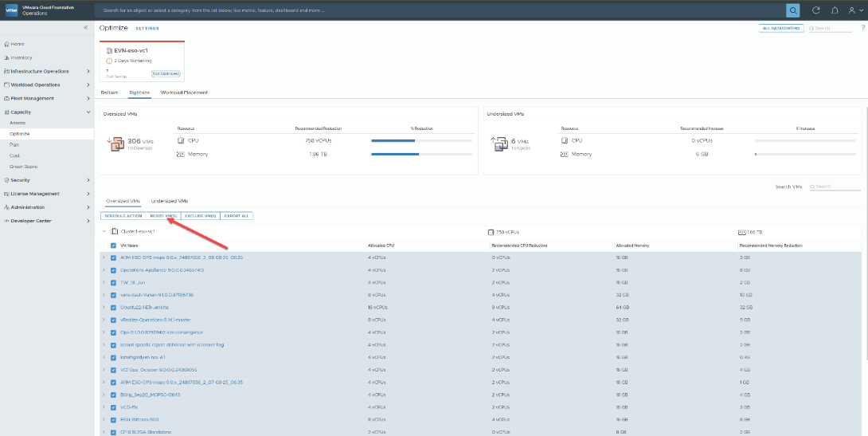Switch to the Workload Placement tab
Viewport: 868px width, 436px height.
click(184, 92)
